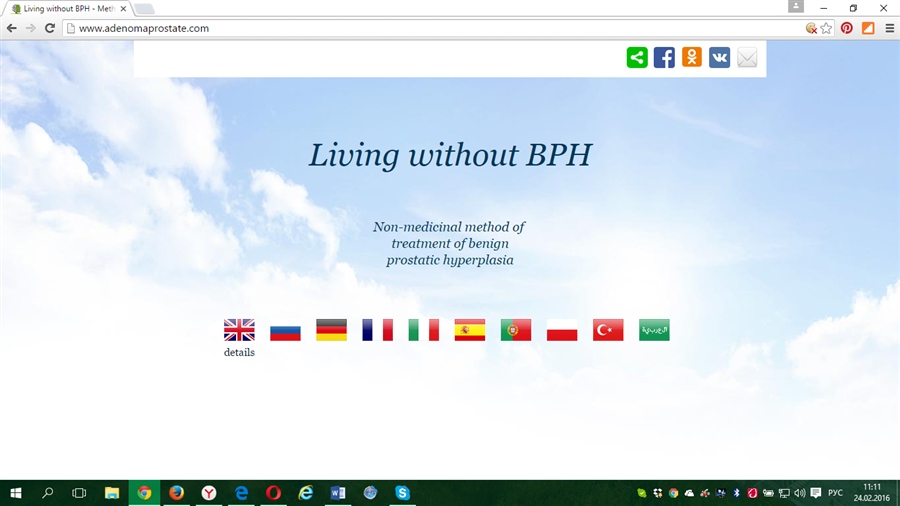Click the address bar URL field

click(x=400, y=28)
